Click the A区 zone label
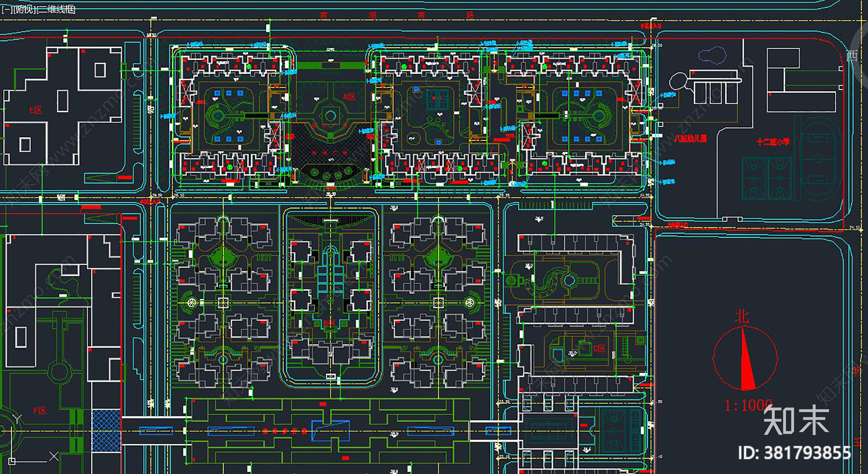The height and width of the screenshot is (474, 868). point(349,97)
